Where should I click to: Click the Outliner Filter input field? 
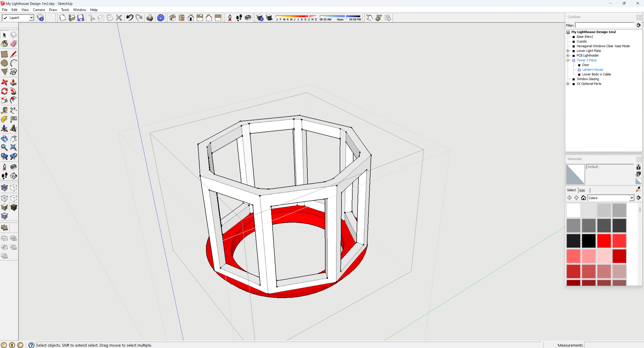(605, 25)
